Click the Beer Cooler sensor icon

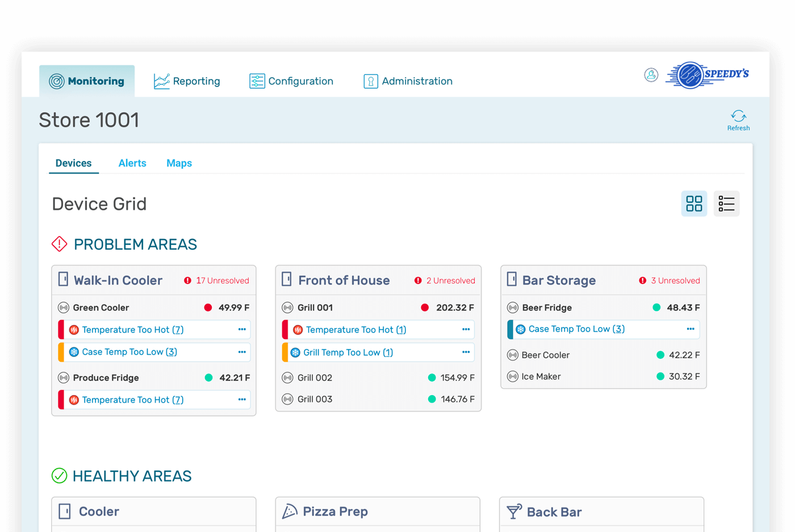(x=513, y=355)
